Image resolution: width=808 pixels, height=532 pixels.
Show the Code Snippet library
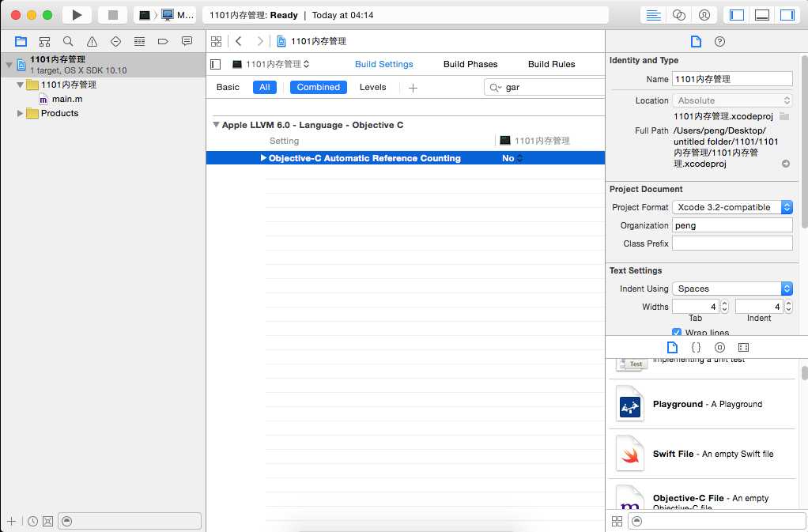(x=696, y=347)
